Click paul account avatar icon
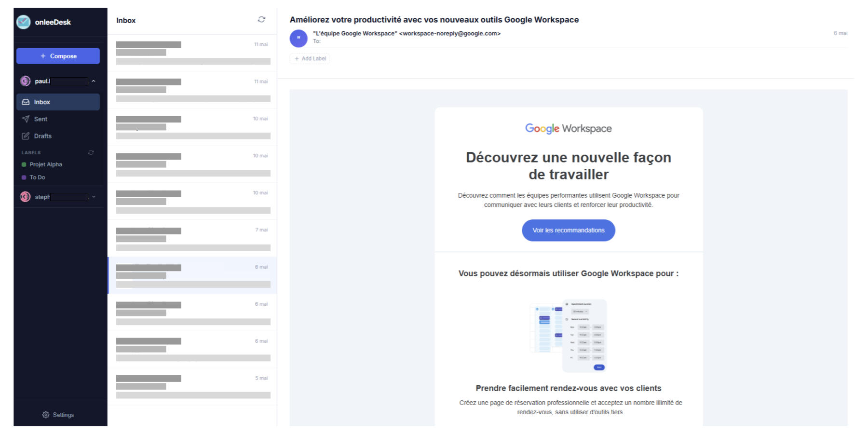 click(x=25, y=81)
